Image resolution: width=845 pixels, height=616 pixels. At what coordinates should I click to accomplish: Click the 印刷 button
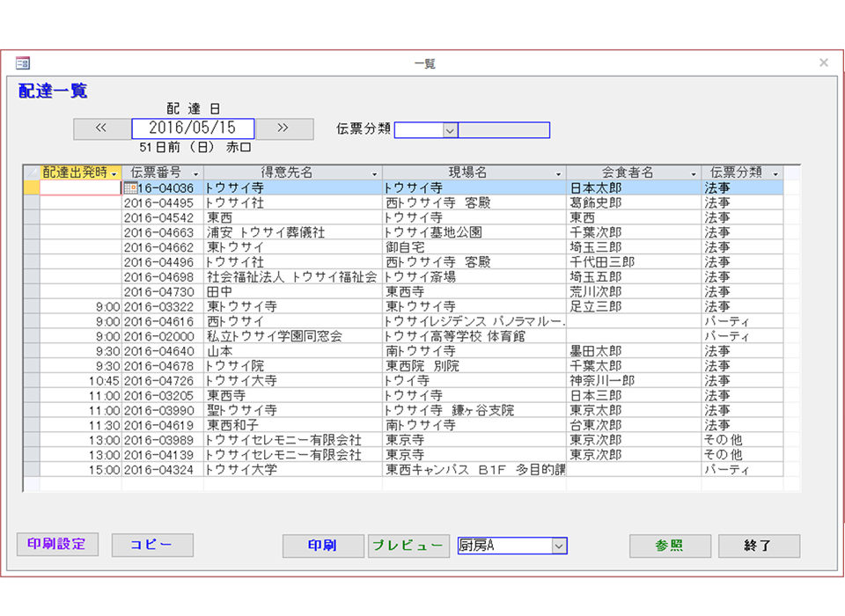[322, 546]
